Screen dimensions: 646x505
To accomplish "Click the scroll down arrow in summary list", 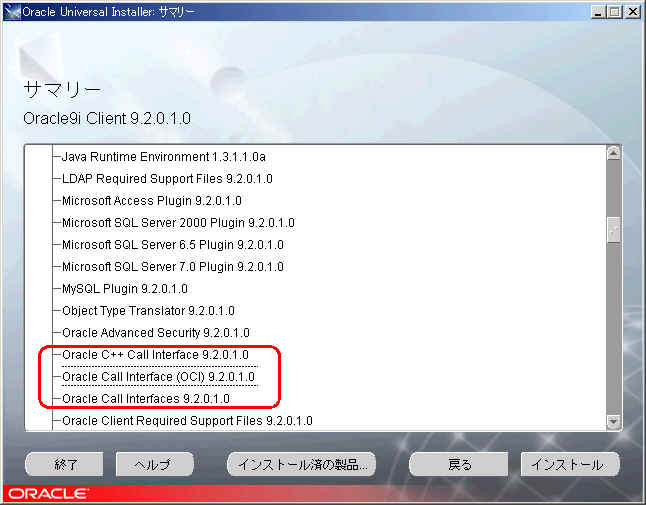I will pyautogui.click(x=613, y=421).
